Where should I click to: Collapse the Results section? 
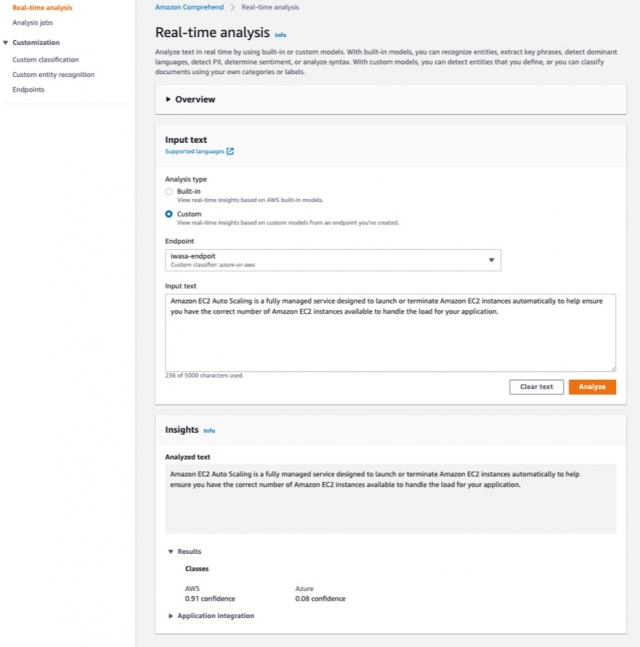tap(171, 551)
